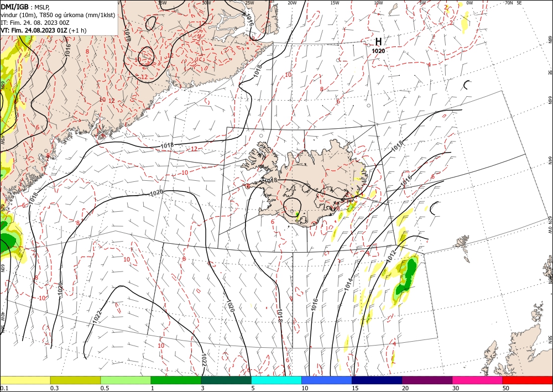Click the dark green 3–5 mm legend swatch
The width and height of the screenshot is (553, 392).
[x=226, y=380]
